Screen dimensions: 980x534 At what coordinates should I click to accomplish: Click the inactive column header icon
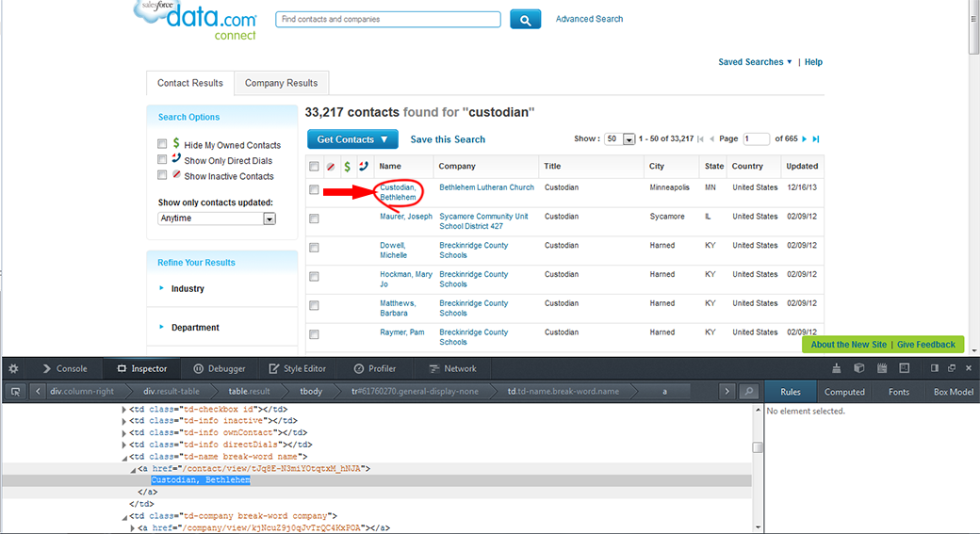click(x=331, y=167)
